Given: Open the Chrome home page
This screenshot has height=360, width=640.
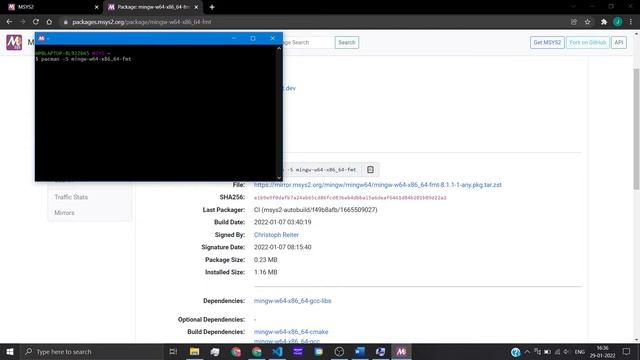Looking at the screenshot, I should point(49,22).
